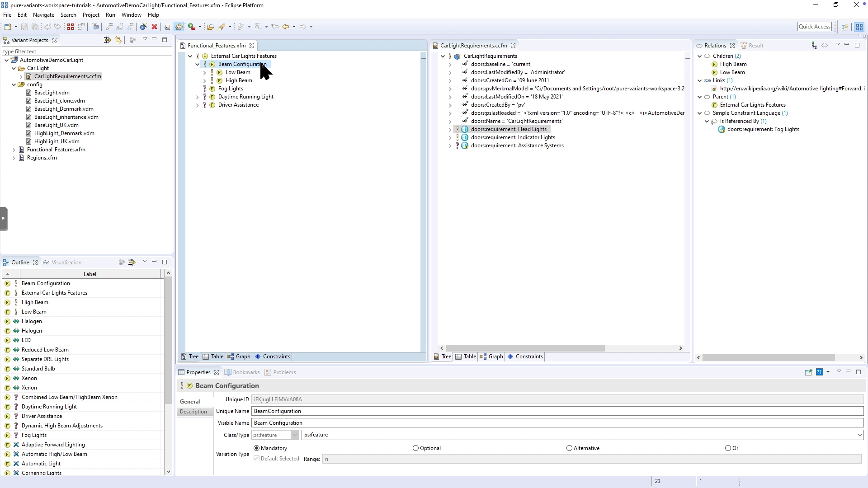Collapse the config folder in Variant Projects
This screenshot has height=488, width=868.
[x=14, y=84]
